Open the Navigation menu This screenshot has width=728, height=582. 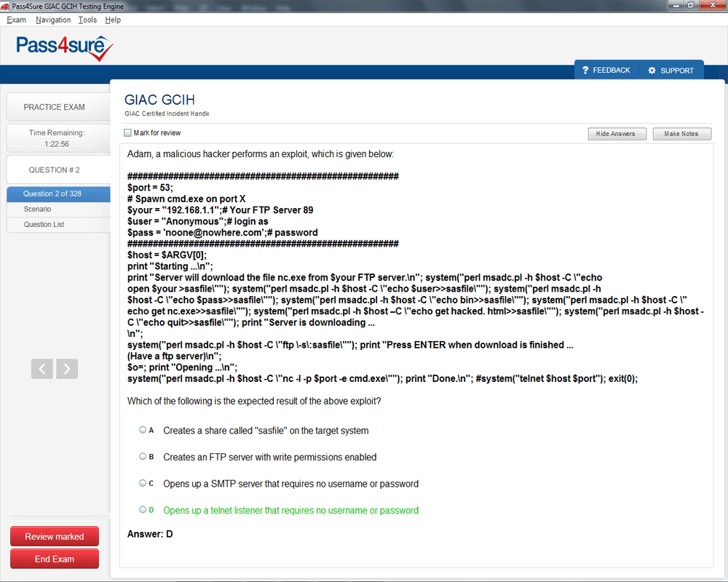(53, 20)
